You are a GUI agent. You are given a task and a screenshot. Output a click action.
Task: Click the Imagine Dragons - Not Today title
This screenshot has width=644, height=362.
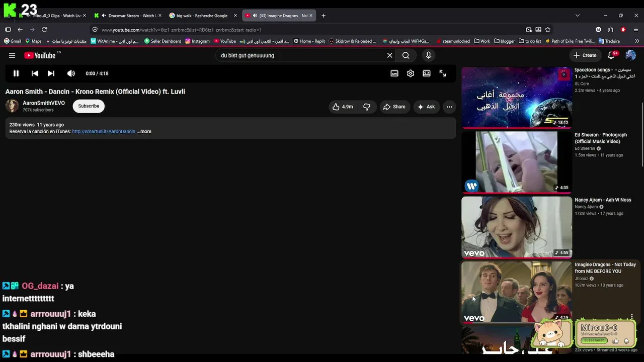(x=605, y=268)
